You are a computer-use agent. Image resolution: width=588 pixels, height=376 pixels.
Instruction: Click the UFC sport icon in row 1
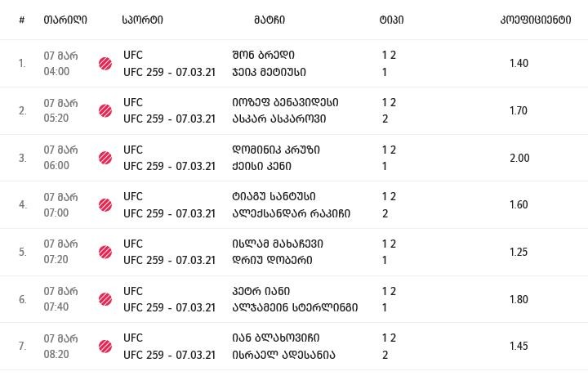(105, 63)
